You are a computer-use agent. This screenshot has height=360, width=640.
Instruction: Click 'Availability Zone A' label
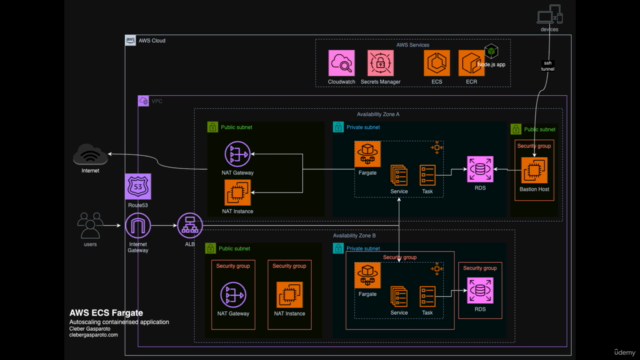click(378, 114)
